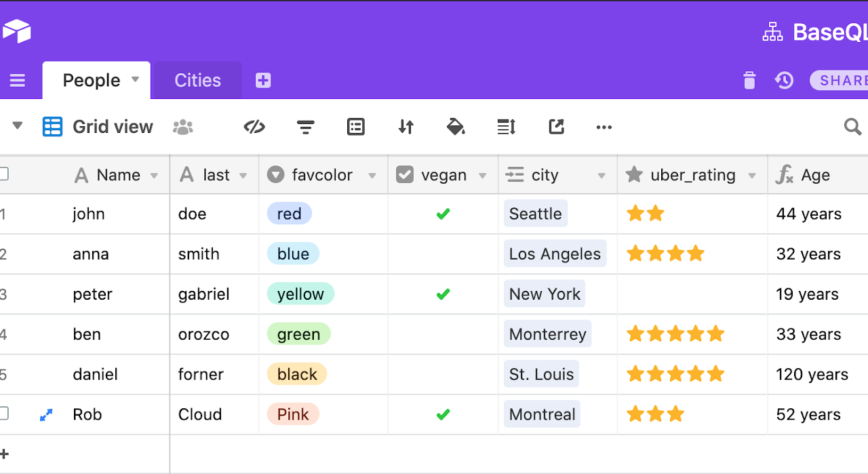The image size is (868, 474).
Task: Uncheck Rob's vegan checkmark
Action: pyautogui.click(x=443, y=414)
